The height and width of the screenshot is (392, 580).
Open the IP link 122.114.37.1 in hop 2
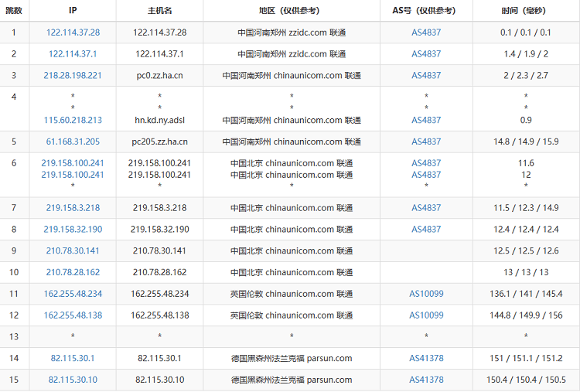click(x=73, y=54)
